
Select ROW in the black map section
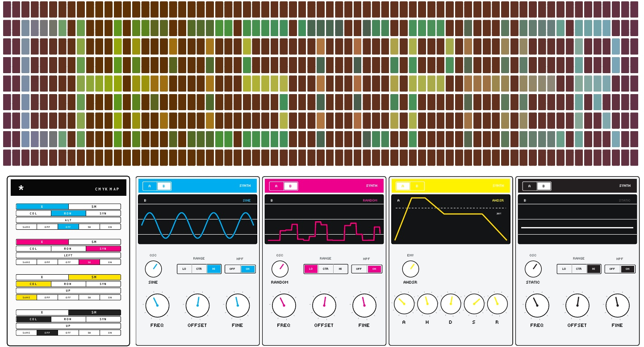point(68,319)
